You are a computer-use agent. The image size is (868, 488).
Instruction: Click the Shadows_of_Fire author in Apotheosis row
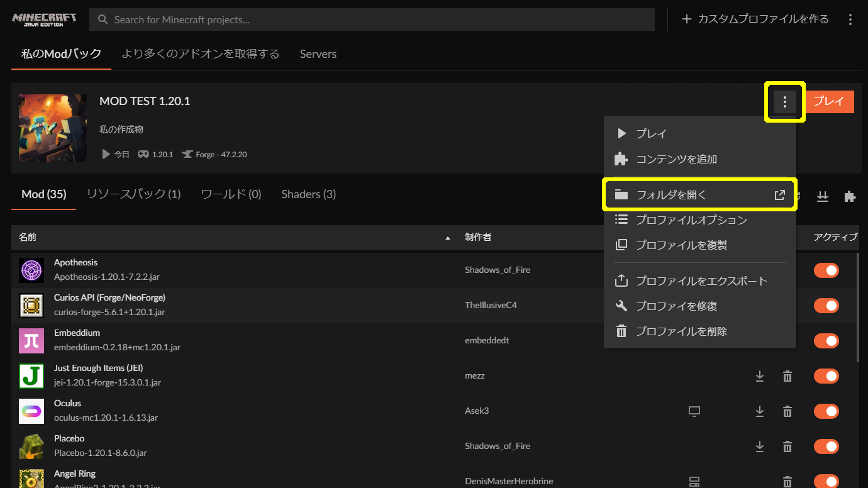[498, 270]
